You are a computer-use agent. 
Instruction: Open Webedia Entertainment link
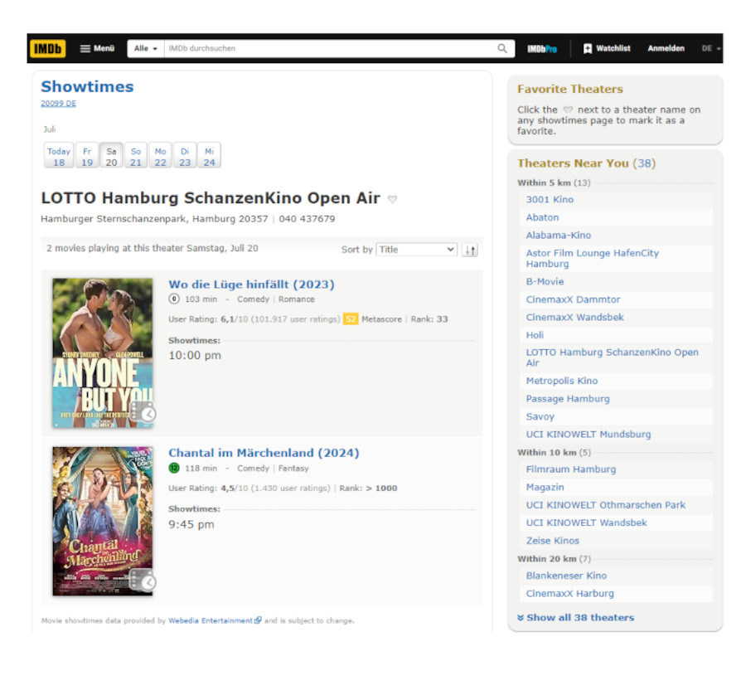(211, 620)
